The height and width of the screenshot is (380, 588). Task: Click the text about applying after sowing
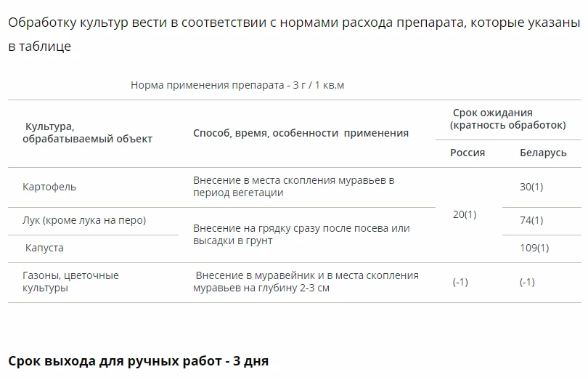tap(301, 234)
